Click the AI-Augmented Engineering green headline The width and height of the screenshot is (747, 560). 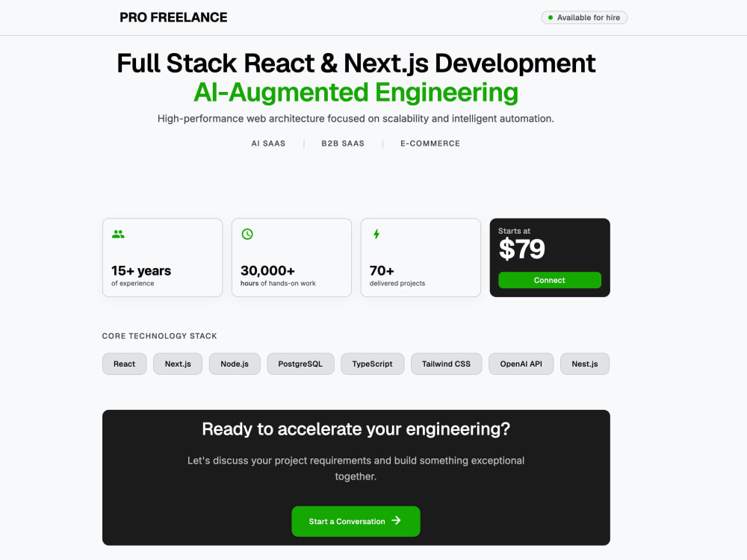point(356,92)
